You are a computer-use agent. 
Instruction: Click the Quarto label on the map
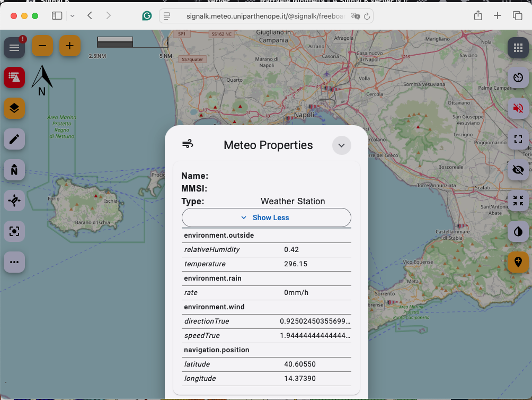(234, 80)
